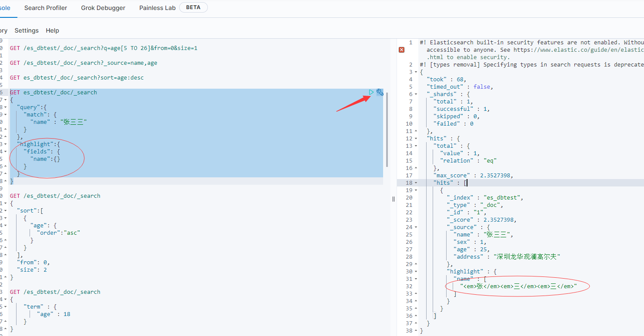Click "failed" : 0 in the response
The height and width of the screenshot is (336, 644).
click(x=453, y=124)
